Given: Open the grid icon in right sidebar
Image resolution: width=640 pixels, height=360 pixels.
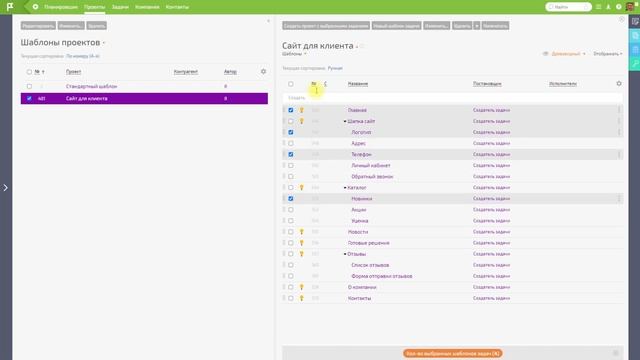Looking at the screenshot, I should pyautogui.click(x=635, y=49).
